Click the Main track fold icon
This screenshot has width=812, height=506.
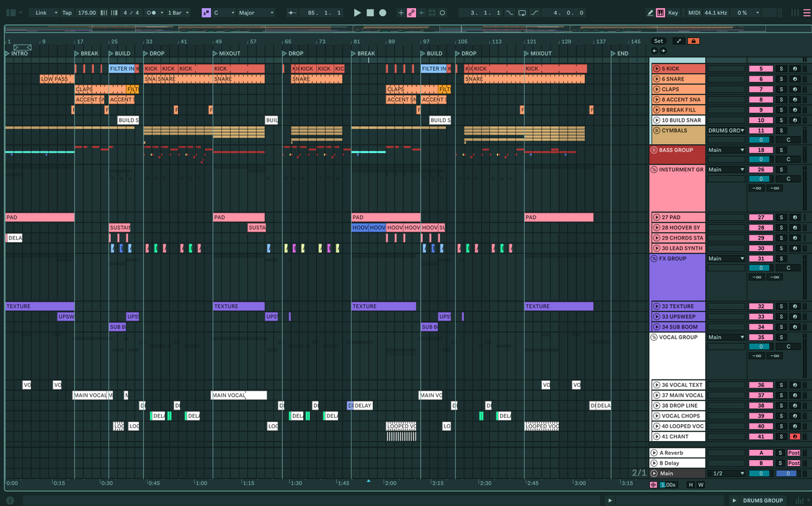[x=654, y=474]
